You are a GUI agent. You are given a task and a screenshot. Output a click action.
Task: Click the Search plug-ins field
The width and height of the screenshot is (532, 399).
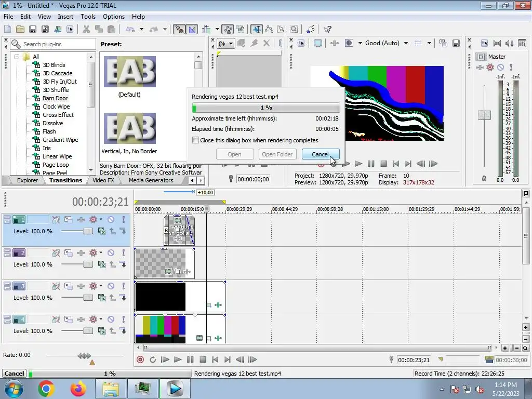coord(53,44)
